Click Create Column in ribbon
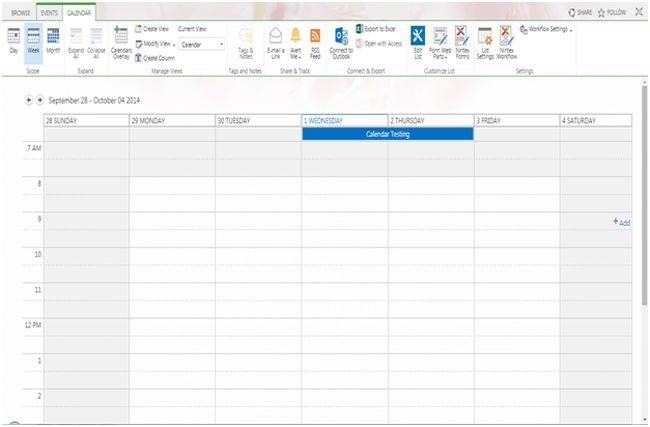This screenshot has height=427, width=650. [155, 58]
